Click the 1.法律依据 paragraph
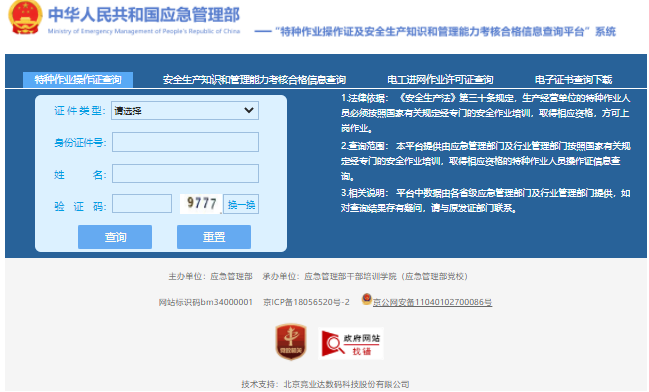Screen dimensions: 649x392 coord(485,113)
